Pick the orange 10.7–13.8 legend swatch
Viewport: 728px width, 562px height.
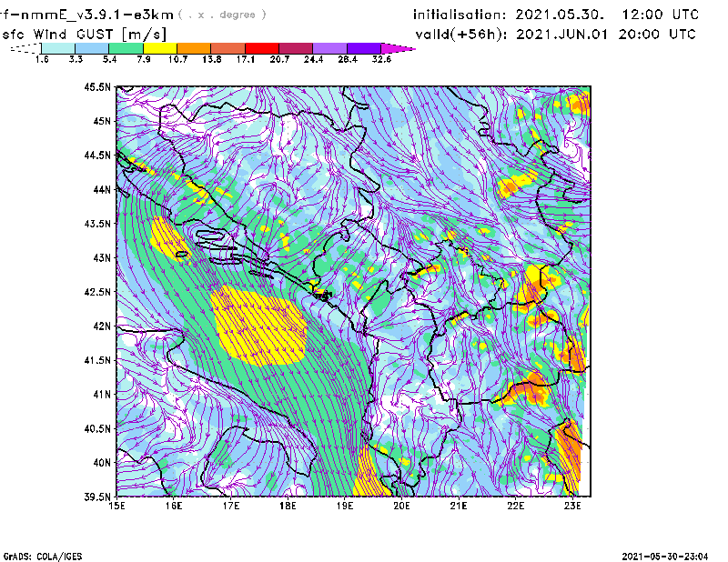tap(194, 48)
